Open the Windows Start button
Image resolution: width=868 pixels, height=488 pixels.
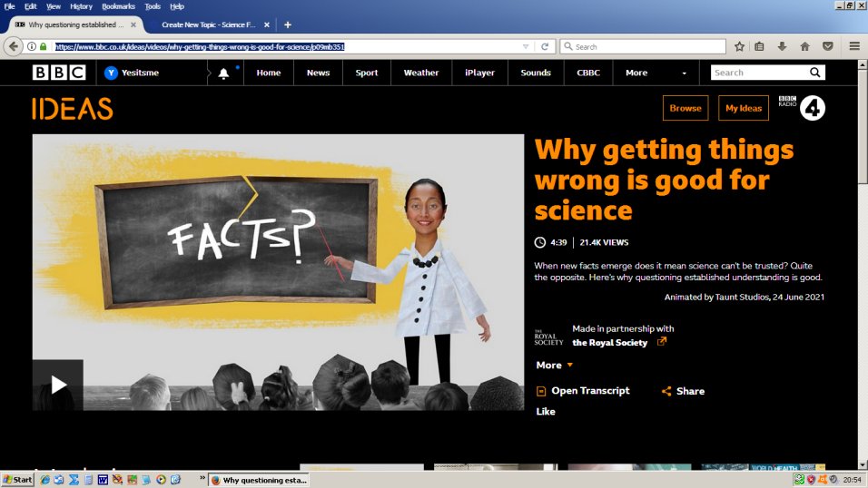[x=18, y=479]
